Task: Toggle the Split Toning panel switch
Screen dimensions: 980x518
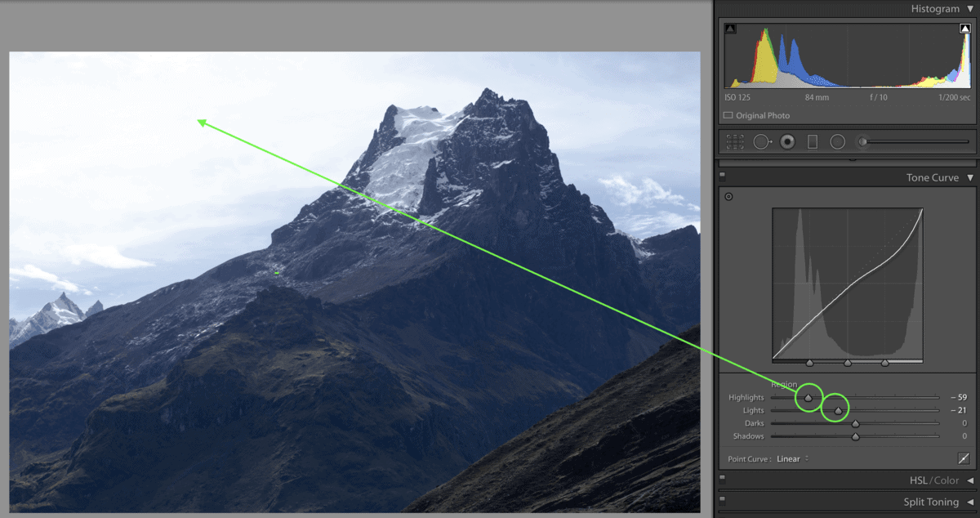Action: pyautogui.click(x=723, y=502)
